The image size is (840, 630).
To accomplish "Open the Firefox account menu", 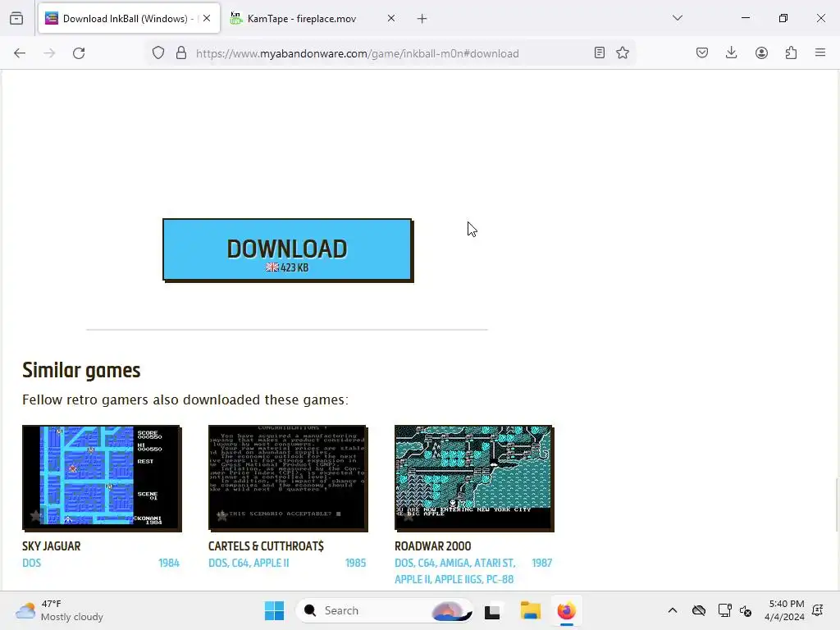I will coord(761,52).
